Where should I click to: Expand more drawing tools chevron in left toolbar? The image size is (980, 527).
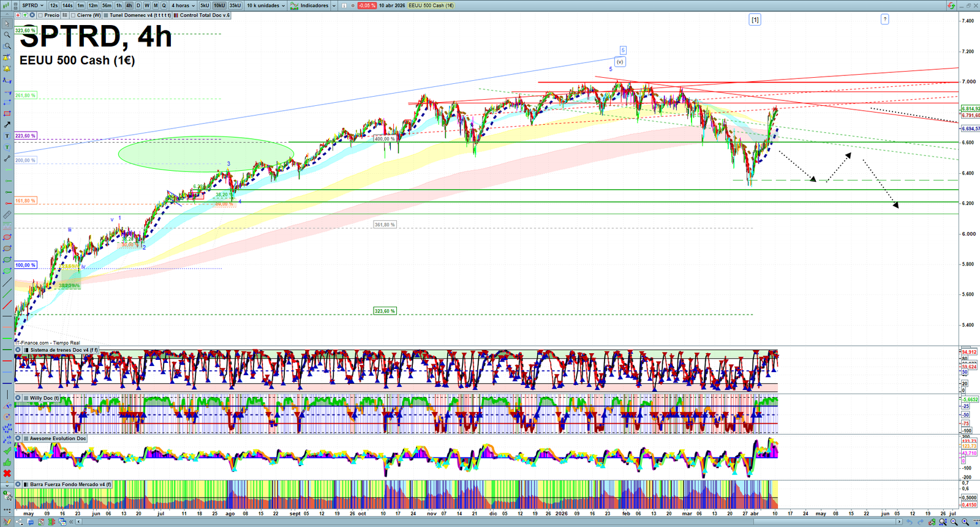click(7, 485)
